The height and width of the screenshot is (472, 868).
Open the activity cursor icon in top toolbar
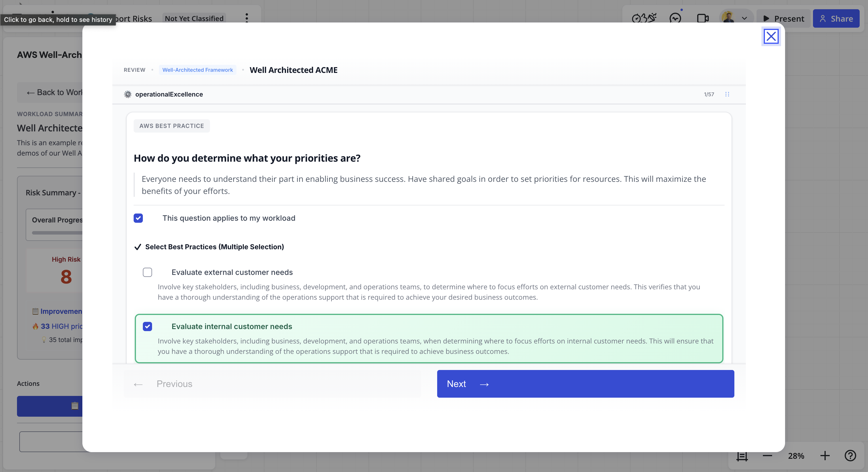(x=675, y=18)
